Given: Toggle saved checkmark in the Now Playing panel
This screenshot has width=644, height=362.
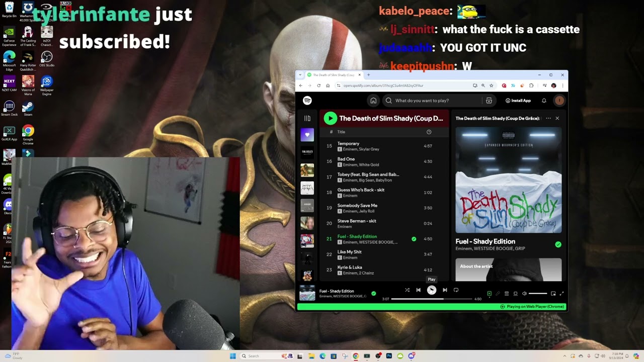Looking at the screenshot, I should click(558, 244).
